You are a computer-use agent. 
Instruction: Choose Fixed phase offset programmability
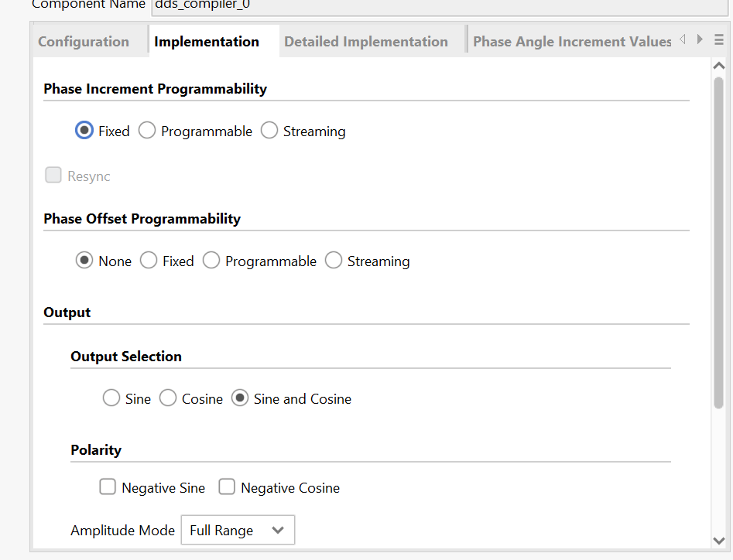(x=149, y=261)
